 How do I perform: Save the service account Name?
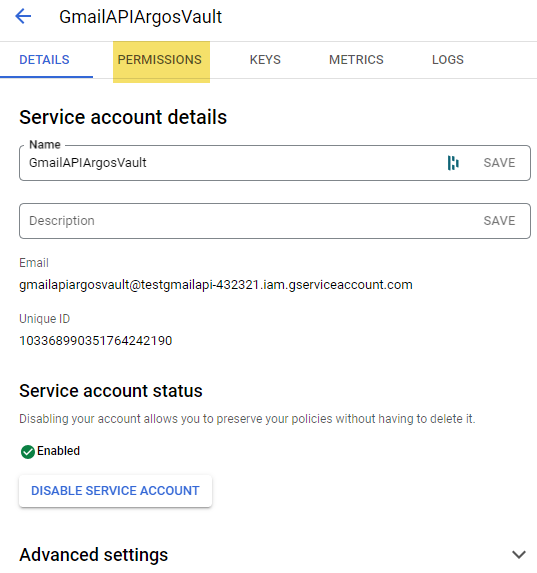[x=499, y=163]
